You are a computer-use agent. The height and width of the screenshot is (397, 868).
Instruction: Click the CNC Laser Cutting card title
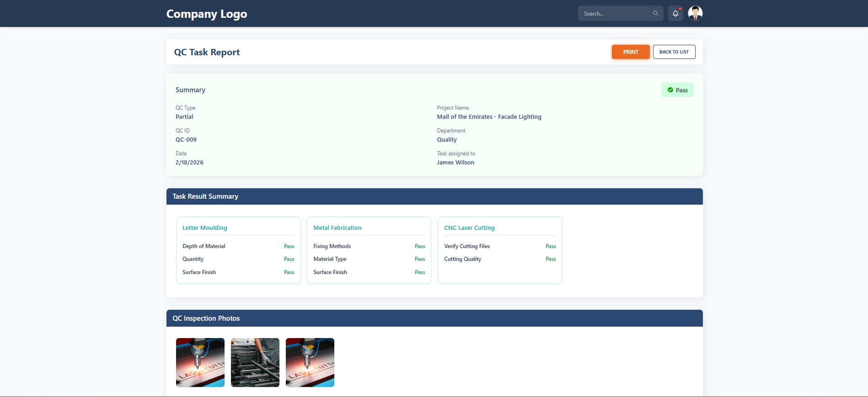point(469,228)
